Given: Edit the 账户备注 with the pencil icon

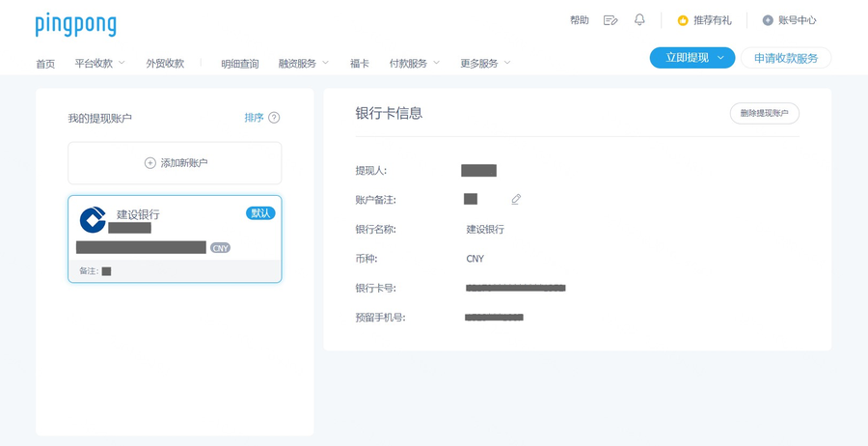Looking at the screenshot, I should tap(516, 200).
